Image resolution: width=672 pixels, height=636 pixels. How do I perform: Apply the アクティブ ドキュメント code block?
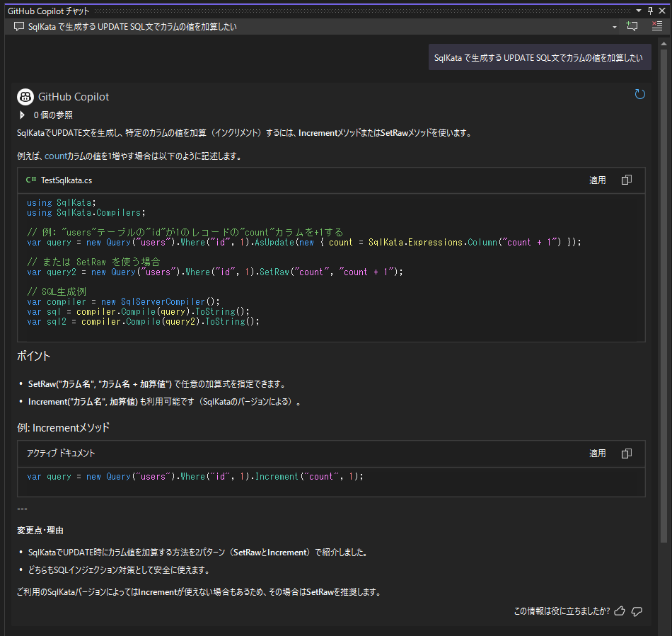598,453
